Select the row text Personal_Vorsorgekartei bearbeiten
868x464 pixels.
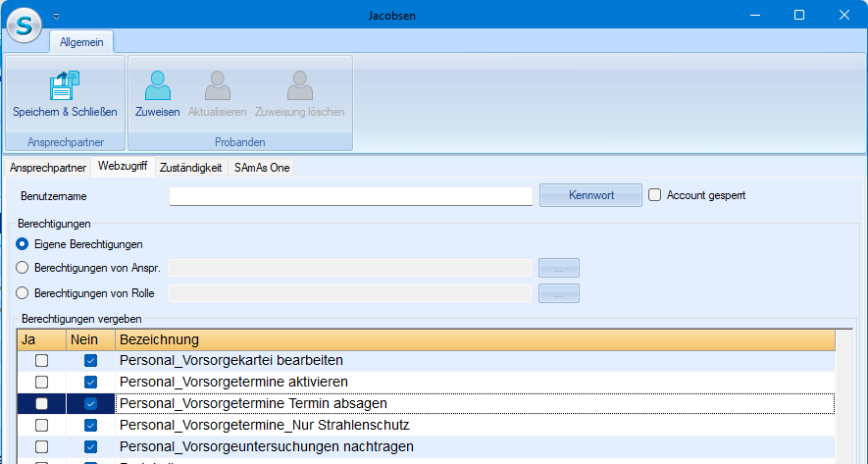[231, 360]
